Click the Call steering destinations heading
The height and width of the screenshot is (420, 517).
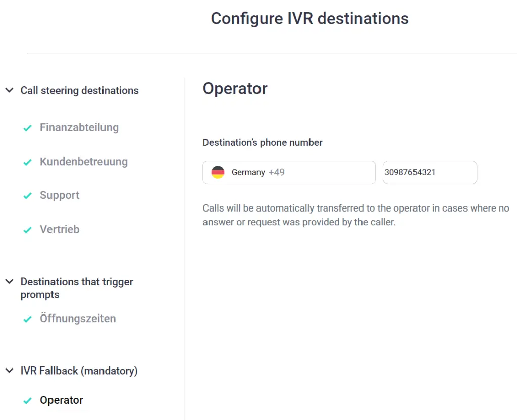tap(79, 90)
